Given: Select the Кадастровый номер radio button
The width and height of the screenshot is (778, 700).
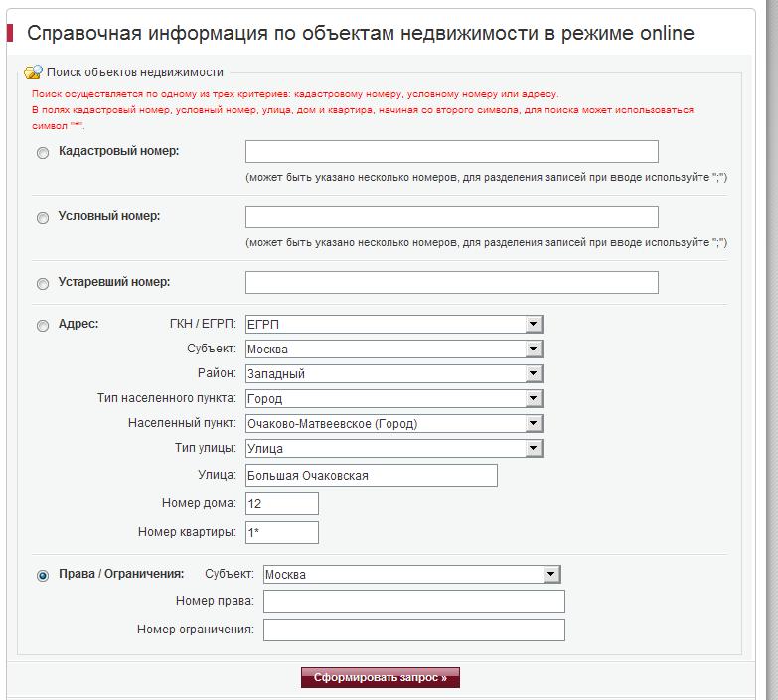Looking at the screenshot, I should tap(43, 153).
